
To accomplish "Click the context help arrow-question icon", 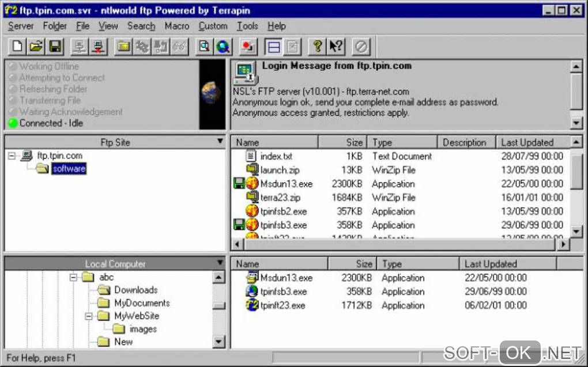I will [336, 47].
